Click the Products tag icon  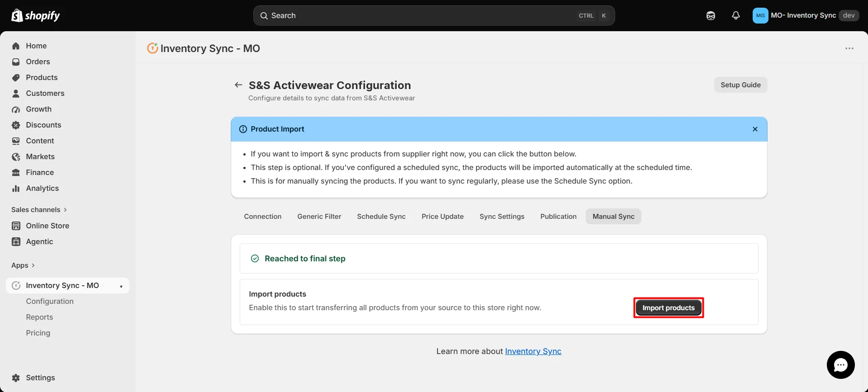click(16, 78)
